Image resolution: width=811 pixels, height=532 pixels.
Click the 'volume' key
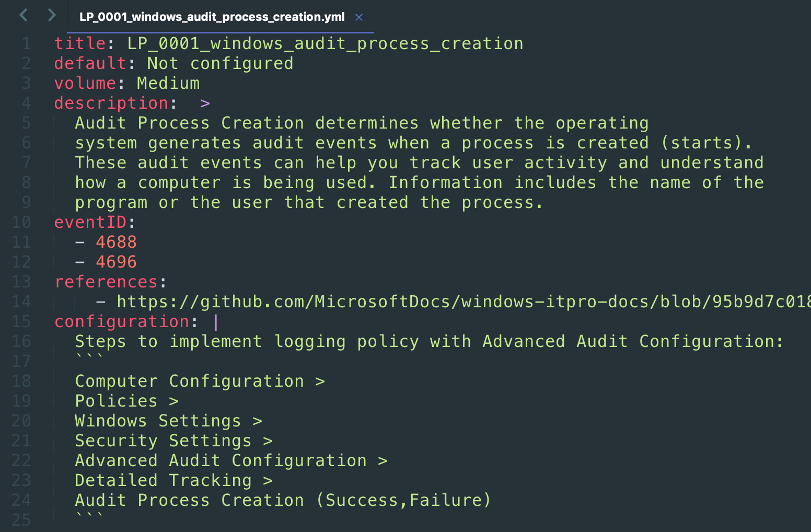(85, 83)
